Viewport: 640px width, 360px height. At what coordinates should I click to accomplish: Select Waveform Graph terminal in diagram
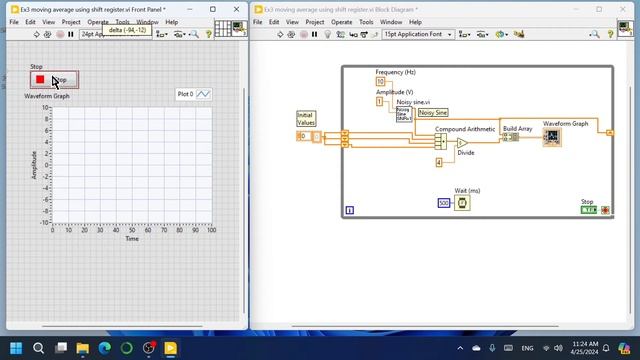[552, 137]
